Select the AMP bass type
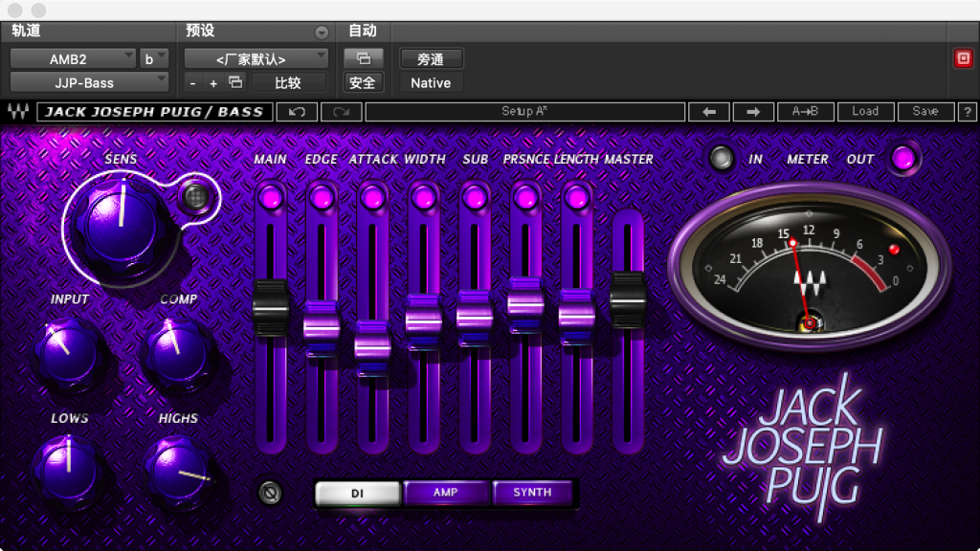Viewport: 980px width, 551px height. 446,493
